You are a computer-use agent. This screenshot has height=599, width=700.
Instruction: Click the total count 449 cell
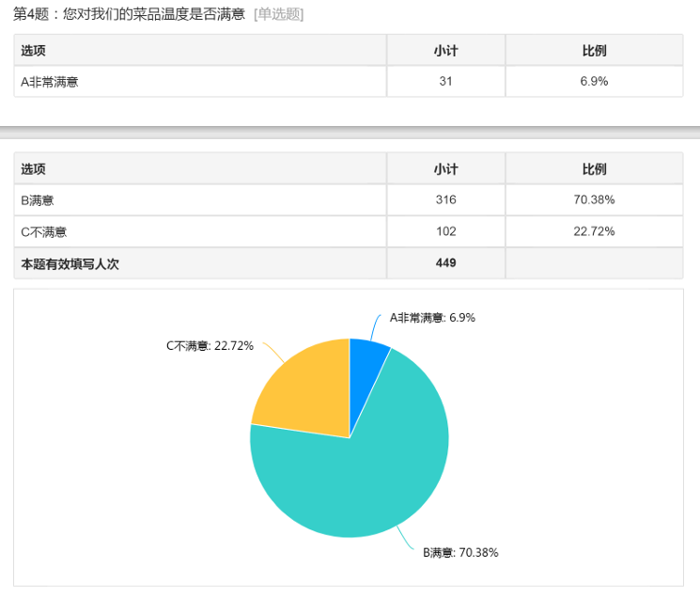tap(445, 263)
